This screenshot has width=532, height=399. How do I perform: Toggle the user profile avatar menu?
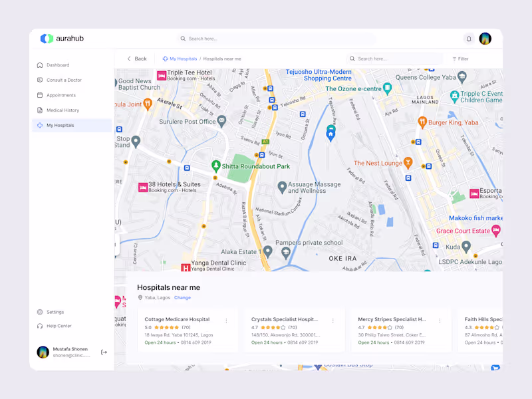tap(486, 39)
